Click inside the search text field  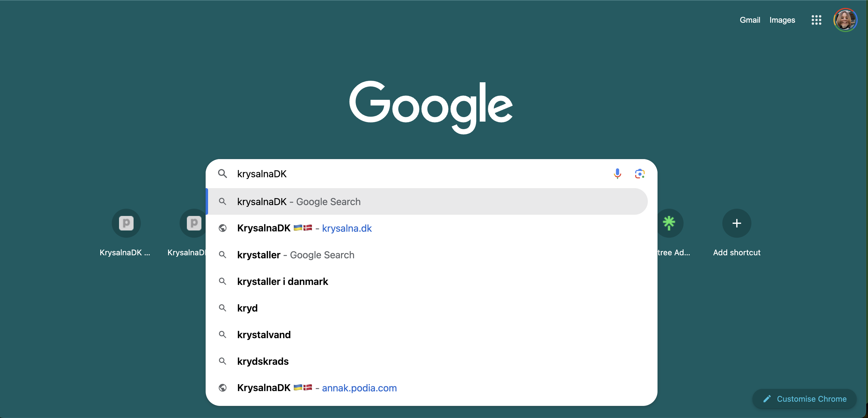404,174
